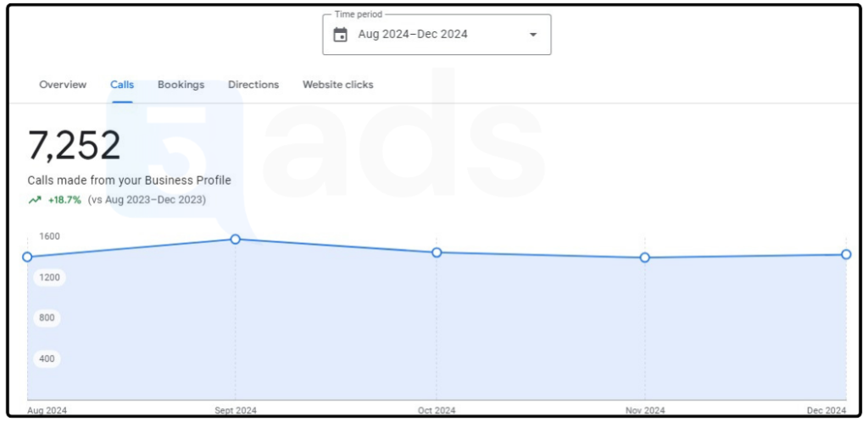This screenshot has height=421, width=868.
Task: Click the Aug 2024 data point
Action: (27, 257)
